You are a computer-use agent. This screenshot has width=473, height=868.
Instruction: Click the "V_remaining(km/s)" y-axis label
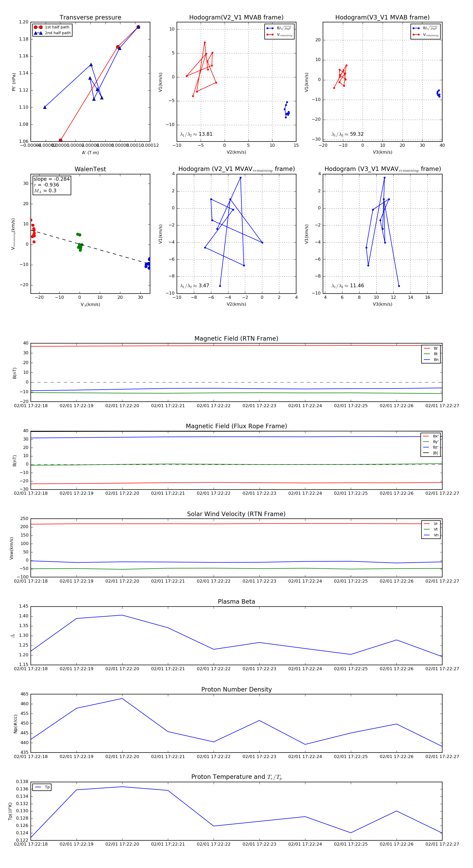tap(13, 234)
